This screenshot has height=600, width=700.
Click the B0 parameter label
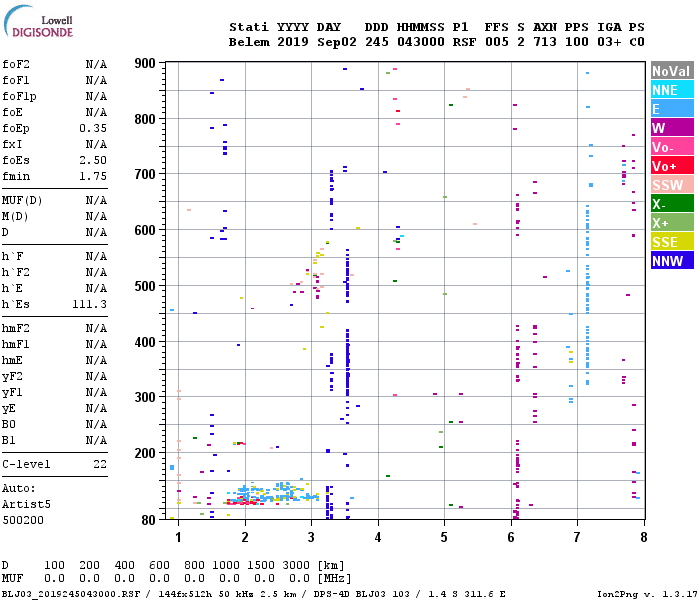pos(8,425)
